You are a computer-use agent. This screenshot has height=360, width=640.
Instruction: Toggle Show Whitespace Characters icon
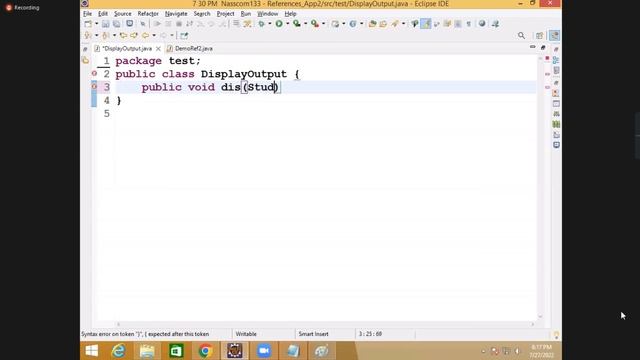469,24
